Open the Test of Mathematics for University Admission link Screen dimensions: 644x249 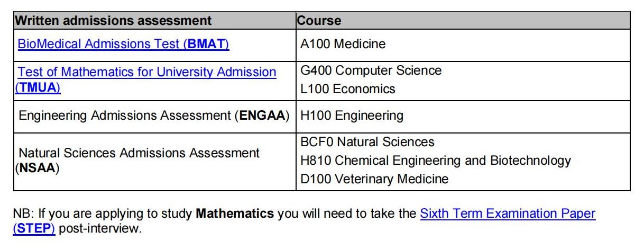tap(147, 72)
